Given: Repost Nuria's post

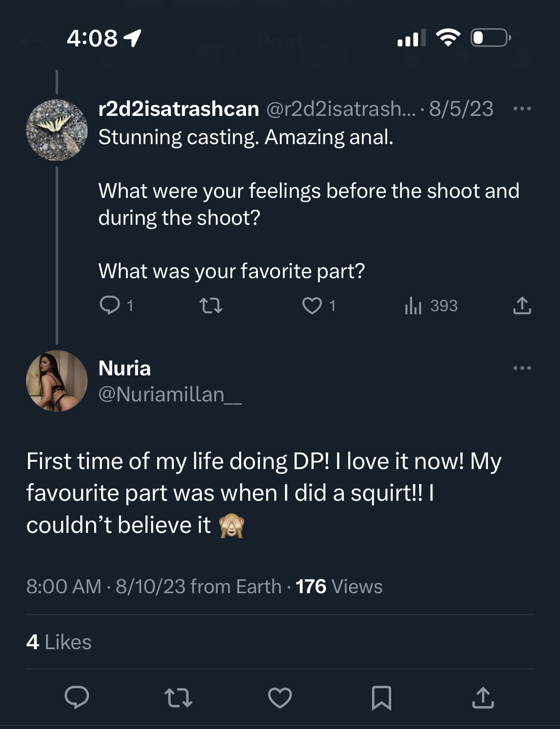Looking at the screenshot, I should click(178, 697).
